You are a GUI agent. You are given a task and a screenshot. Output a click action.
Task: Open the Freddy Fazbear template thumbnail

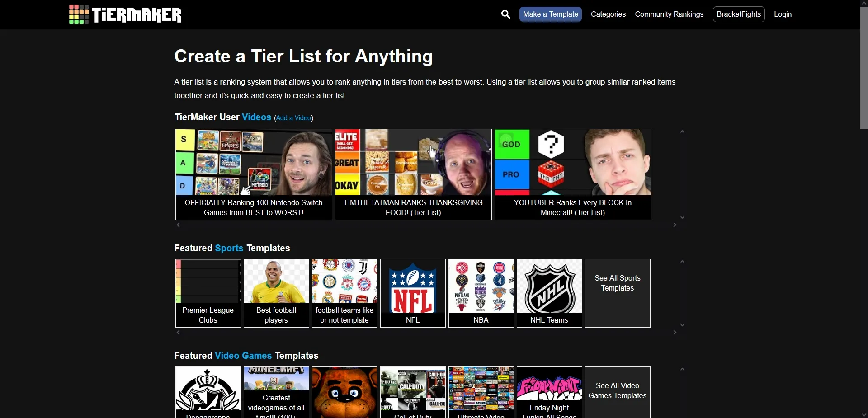[344, 392]
